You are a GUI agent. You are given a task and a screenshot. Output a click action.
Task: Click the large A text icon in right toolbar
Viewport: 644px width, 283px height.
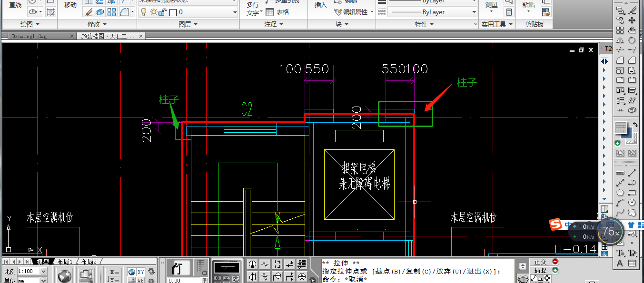620,263
